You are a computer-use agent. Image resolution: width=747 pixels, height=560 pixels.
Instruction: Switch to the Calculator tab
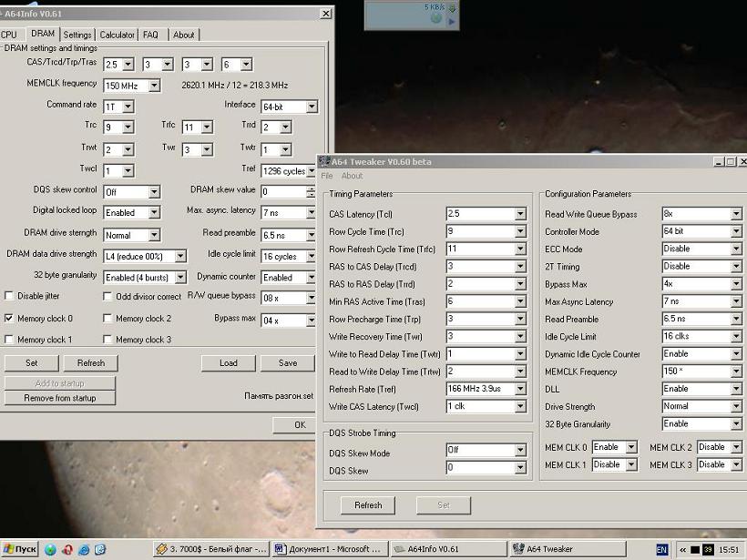(x=117, y=35)
